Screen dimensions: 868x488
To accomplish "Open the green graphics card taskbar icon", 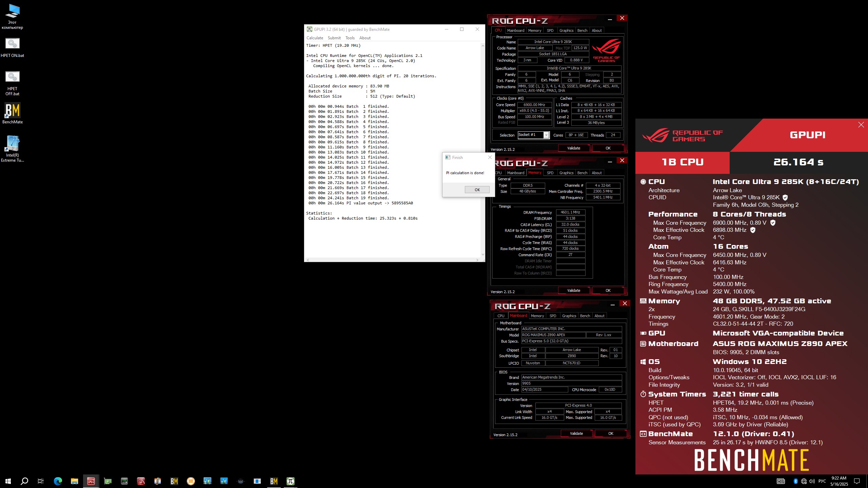I will point(108,481).
